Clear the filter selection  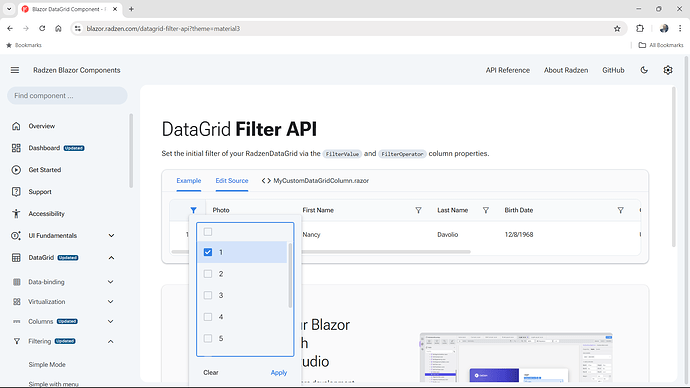[211, 373]
